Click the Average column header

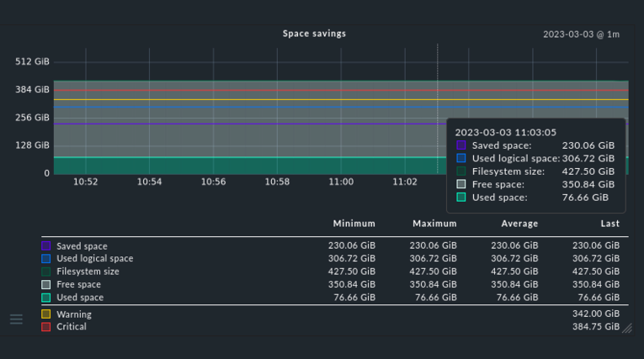519,224
